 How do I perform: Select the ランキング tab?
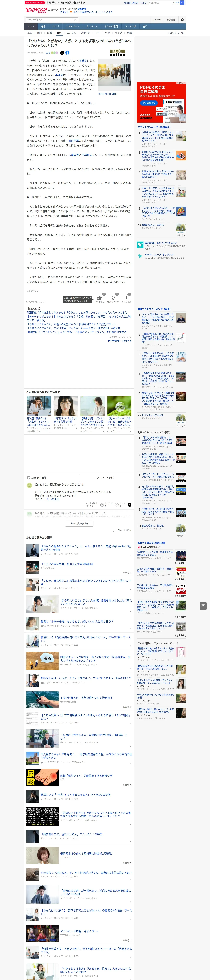pyautogui.click(x=130, y=26)
